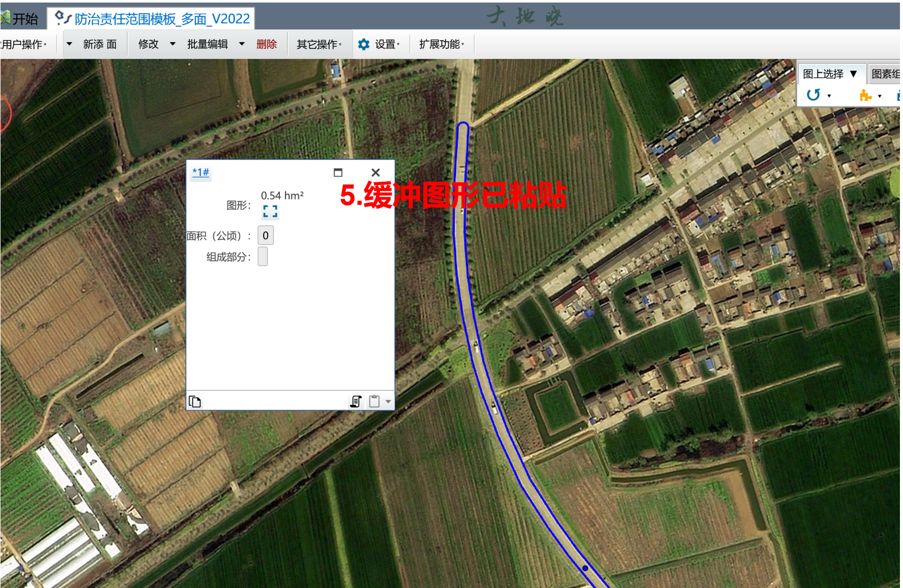
Task: Click the clipboard paste icon in the *1# panel
Action: (x=374, y=401)
